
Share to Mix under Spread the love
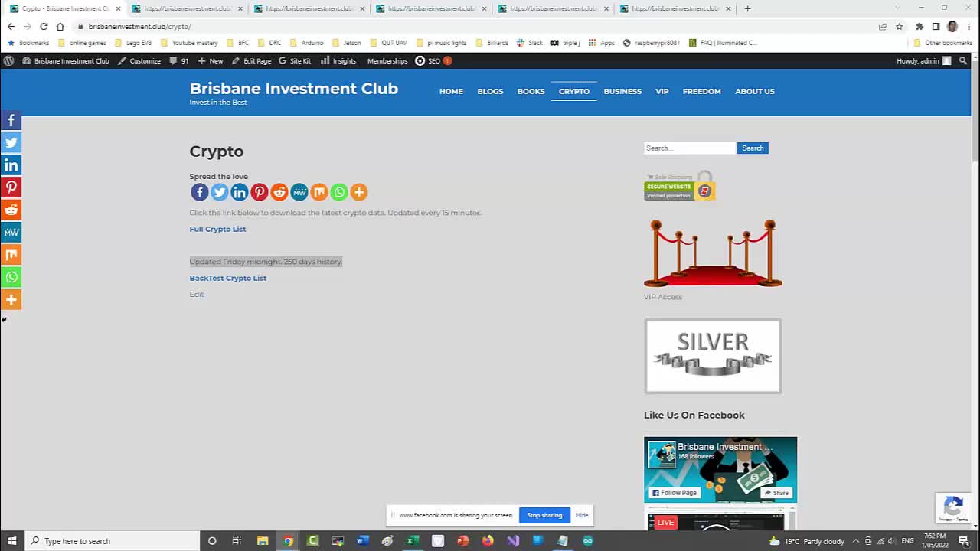[x=318, y=192]
